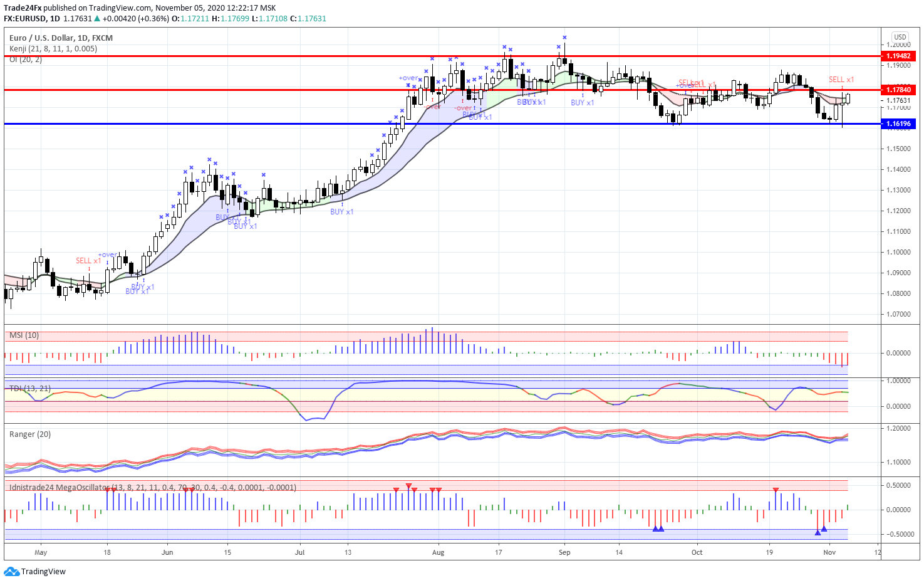The width and height of the screenshot is (924, 583).
Task: Click the Trade24Fx publisher name in header
Action: [x=23, y=8]
